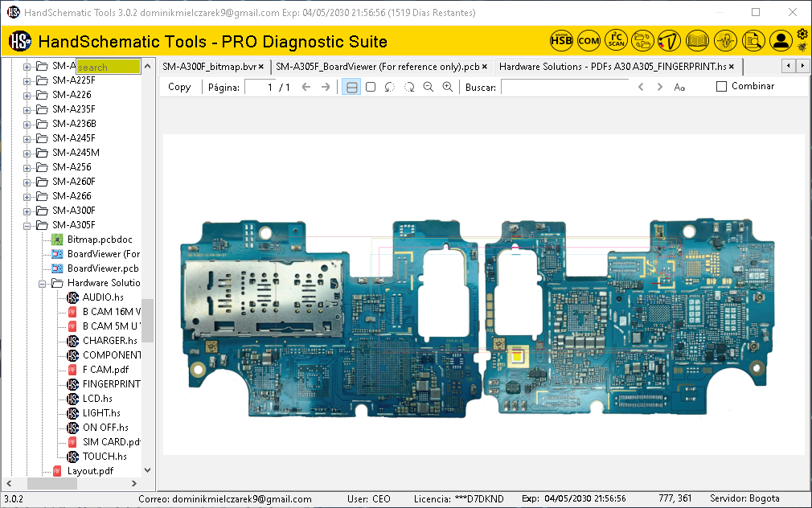This screenshot has height=508, width=812.
Task: Close the SM-A300F_bitmap.bvr tab
Action: tap(261, 67)
